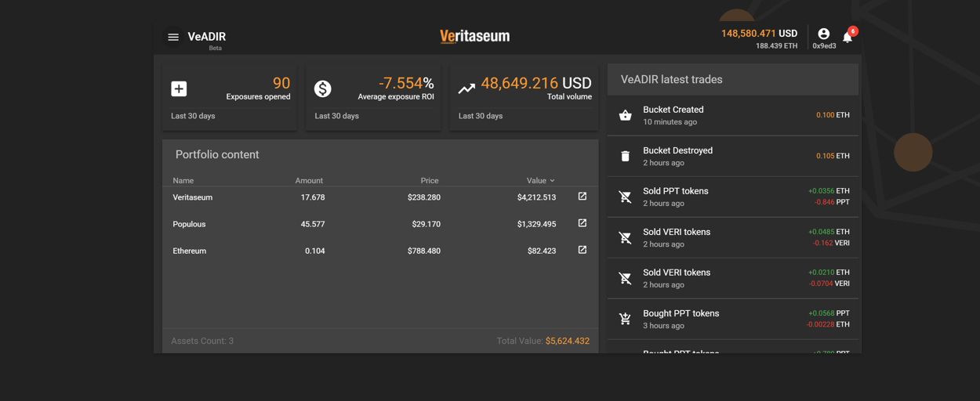Click the +0.0568 PPT trade amount

coord(829,313)
